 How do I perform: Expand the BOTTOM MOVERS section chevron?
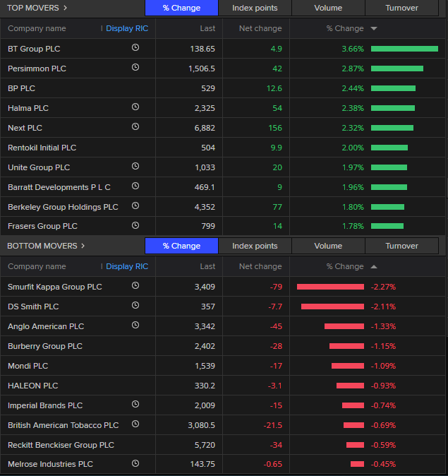[83, 246]
